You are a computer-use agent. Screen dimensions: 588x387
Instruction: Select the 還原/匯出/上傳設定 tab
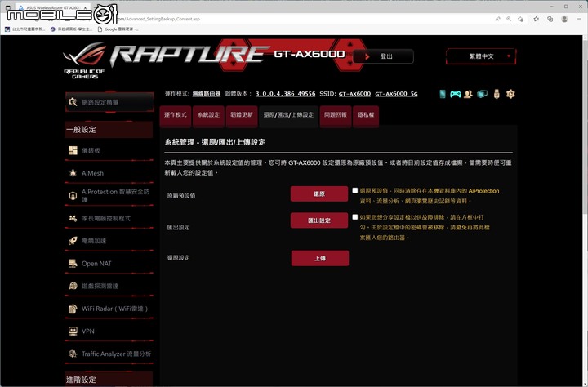tap(288, 115)
